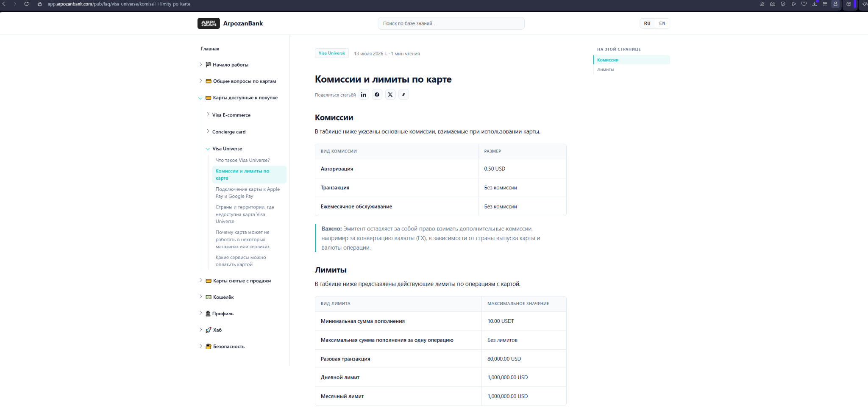Expand the Concierge card subsection
Image resolution: width=868 pixels, height=414 pixels.
coord(208,131)
